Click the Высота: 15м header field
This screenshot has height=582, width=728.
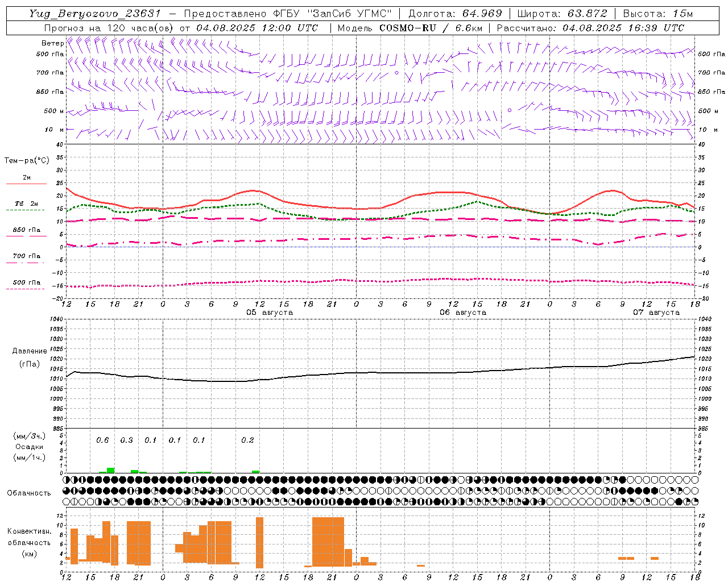(658, 14)
